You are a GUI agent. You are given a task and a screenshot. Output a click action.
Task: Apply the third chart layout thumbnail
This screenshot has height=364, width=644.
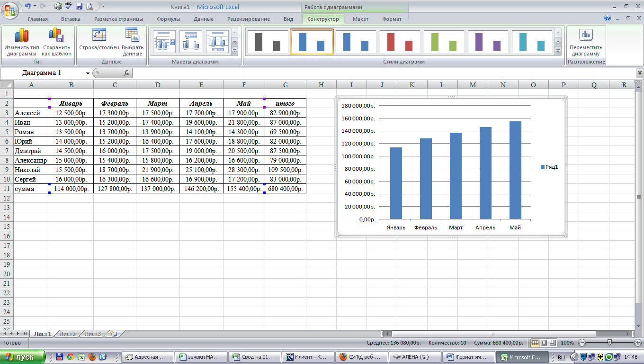click(x=217, y=42)
